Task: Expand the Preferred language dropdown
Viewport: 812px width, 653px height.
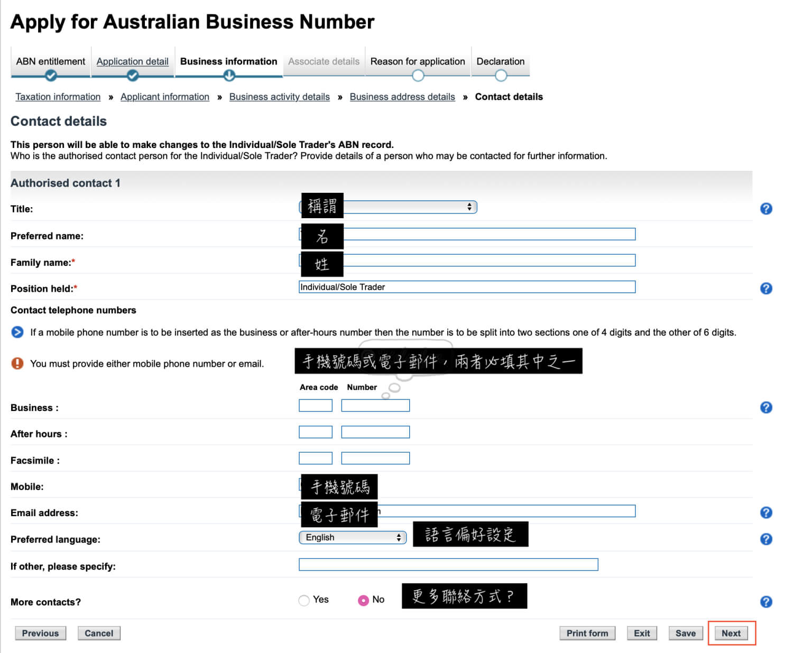Action: 353,537
